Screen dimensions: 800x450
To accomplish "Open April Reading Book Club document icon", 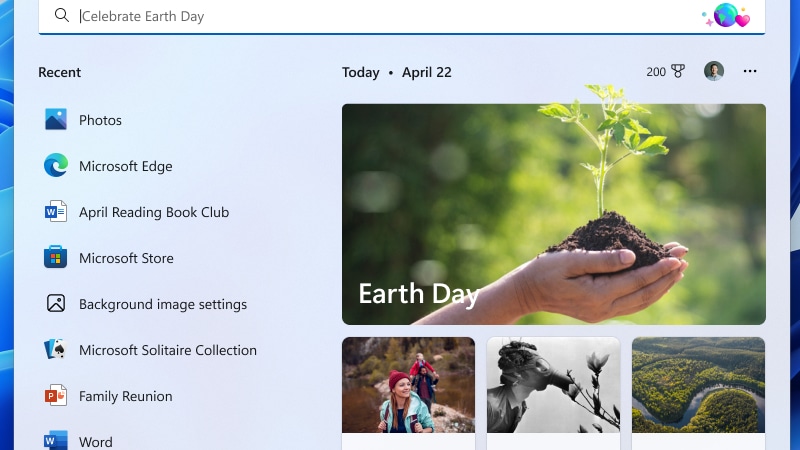I will tap(56, 212).
